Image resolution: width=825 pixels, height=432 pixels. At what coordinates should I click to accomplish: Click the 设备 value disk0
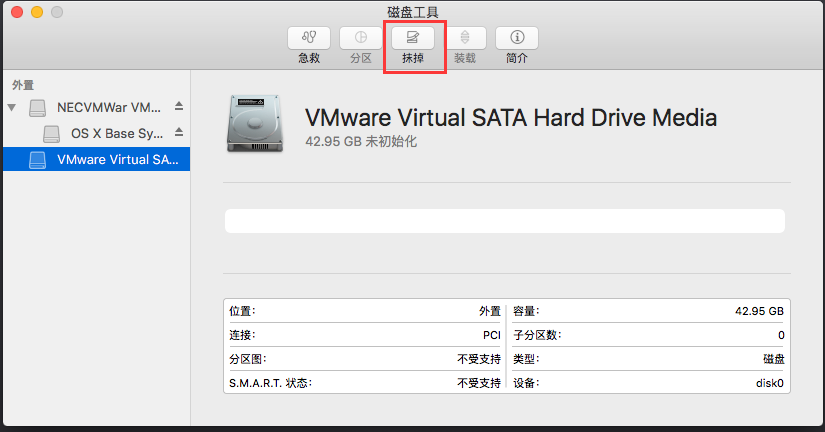pyautogui.click(x=770, y=383)
